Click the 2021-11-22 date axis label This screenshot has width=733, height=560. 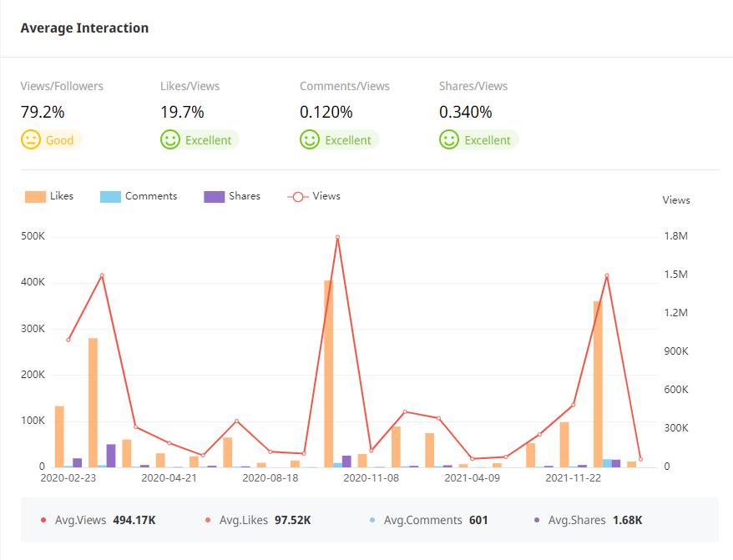[573, 478]
